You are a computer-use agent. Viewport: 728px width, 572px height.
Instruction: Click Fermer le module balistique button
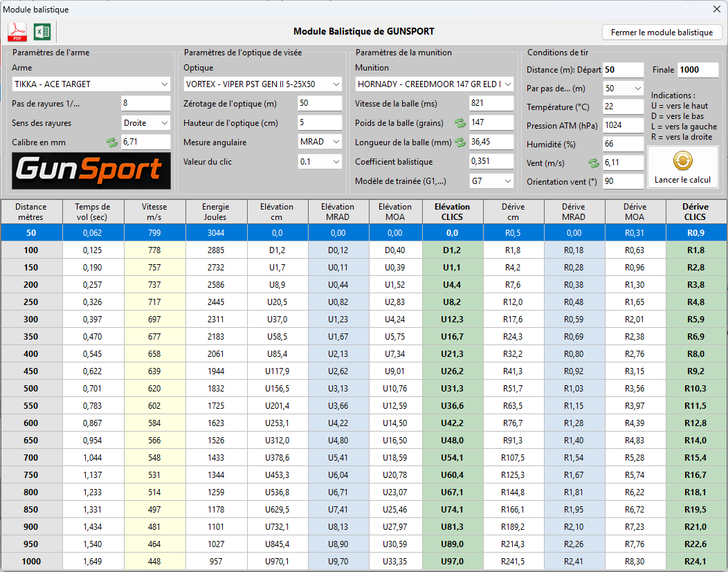(662, 33)
